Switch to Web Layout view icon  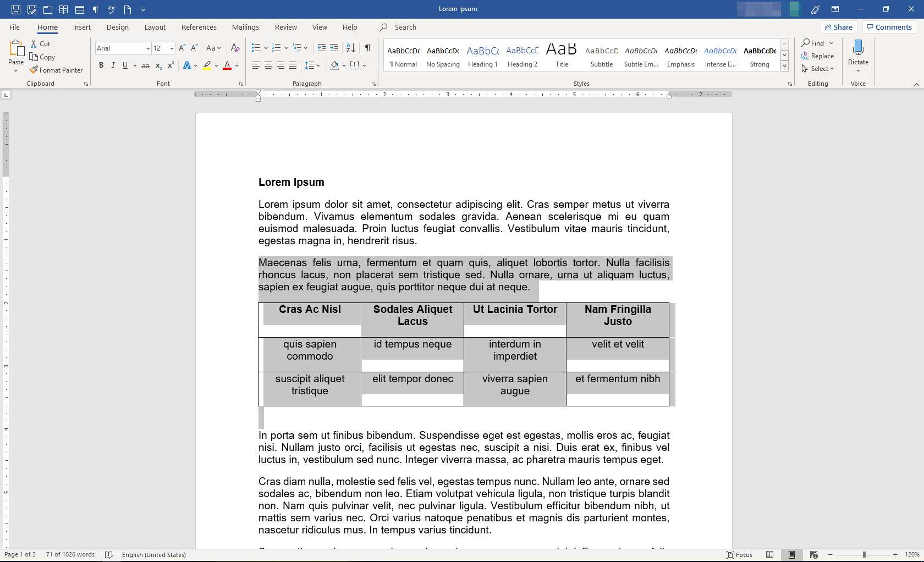[x=814, y=555]
